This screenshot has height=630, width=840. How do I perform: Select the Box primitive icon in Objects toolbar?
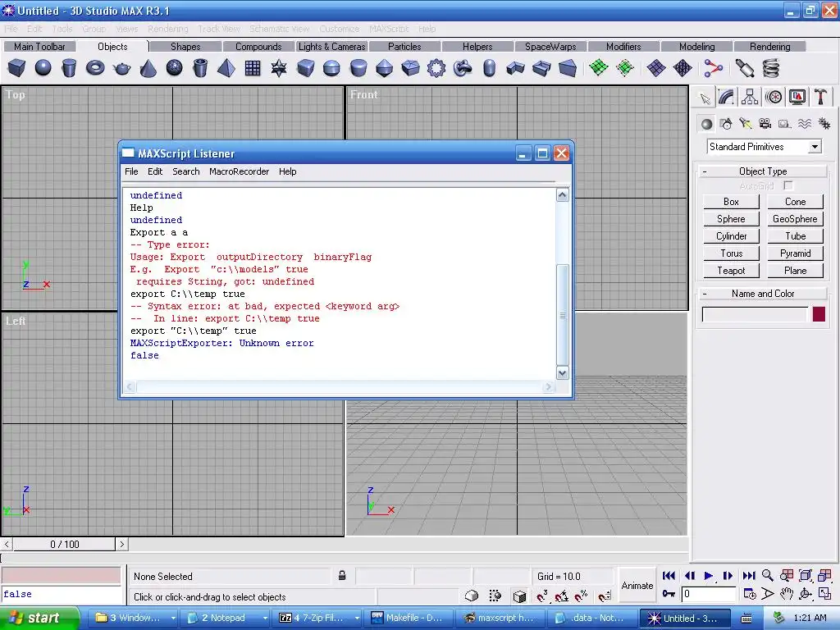16,68
